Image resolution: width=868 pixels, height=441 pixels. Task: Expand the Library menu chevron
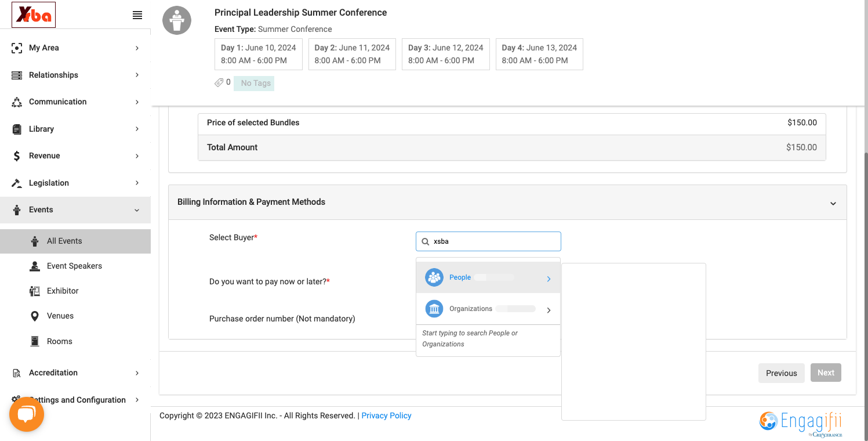click(x=137, y=129)
